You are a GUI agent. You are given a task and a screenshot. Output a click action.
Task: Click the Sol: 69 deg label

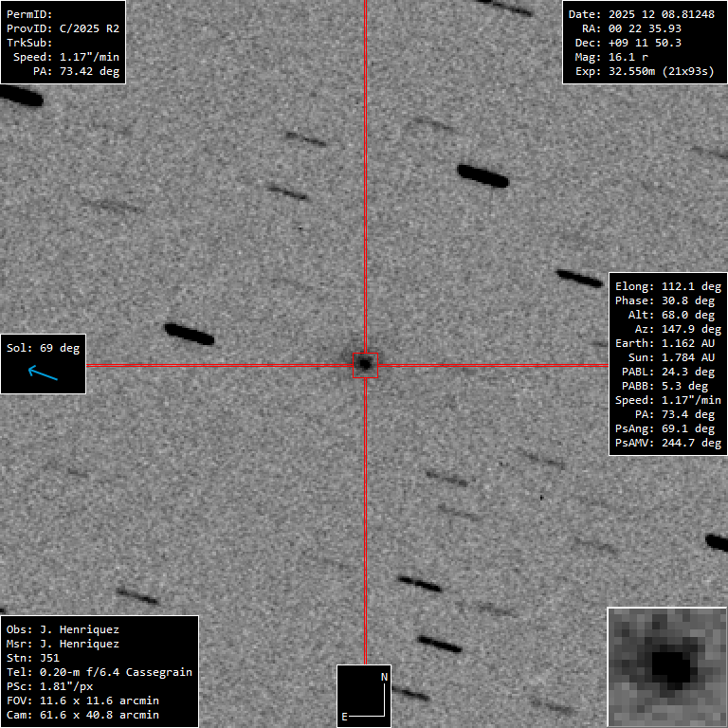[x=43, y=348]
